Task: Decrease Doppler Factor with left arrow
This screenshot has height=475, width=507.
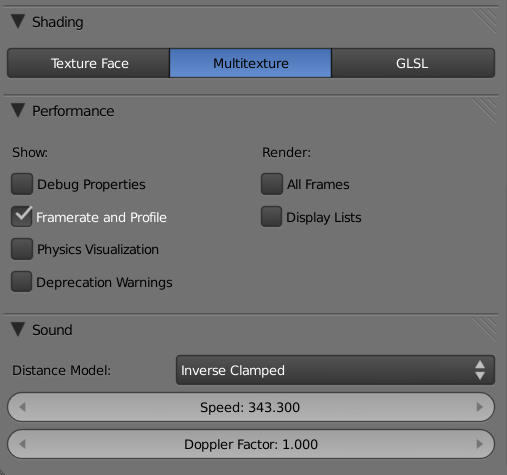Action: [x=22, y=444]
